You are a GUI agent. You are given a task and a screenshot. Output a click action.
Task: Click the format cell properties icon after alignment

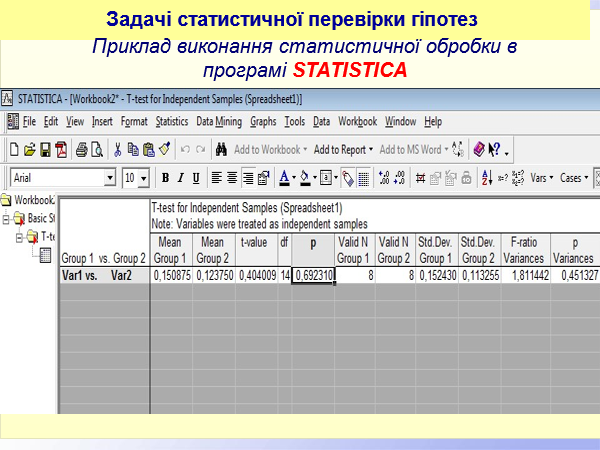pyautogui.click(x=263, y=178)
